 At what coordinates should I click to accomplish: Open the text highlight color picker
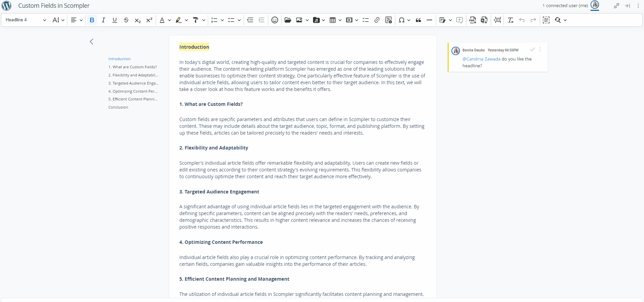186,20
